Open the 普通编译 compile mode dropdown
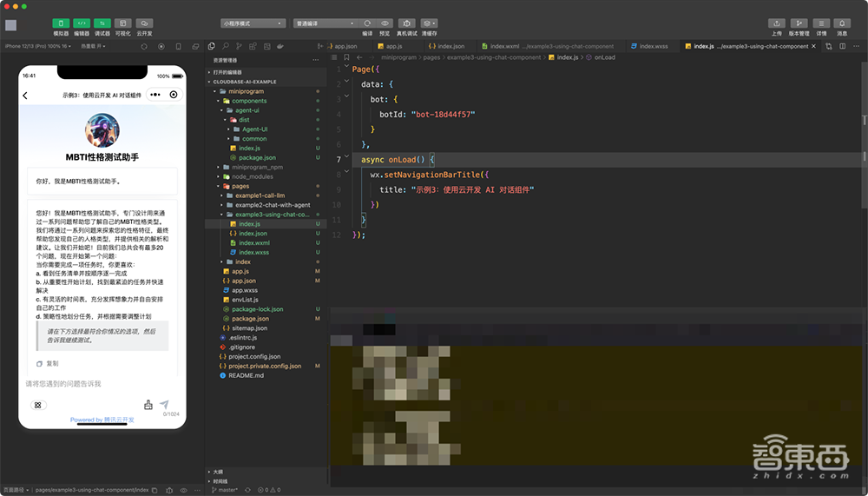 [325, 23]
